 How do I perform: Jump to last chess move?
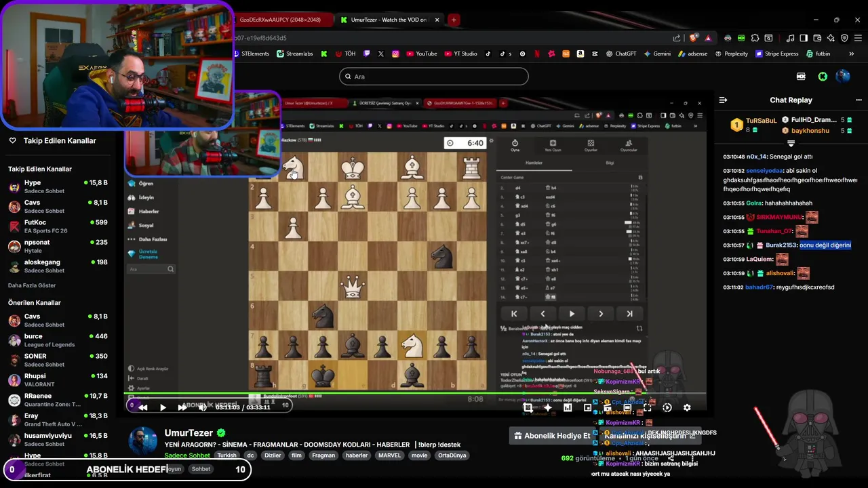[x=629, y=314]
